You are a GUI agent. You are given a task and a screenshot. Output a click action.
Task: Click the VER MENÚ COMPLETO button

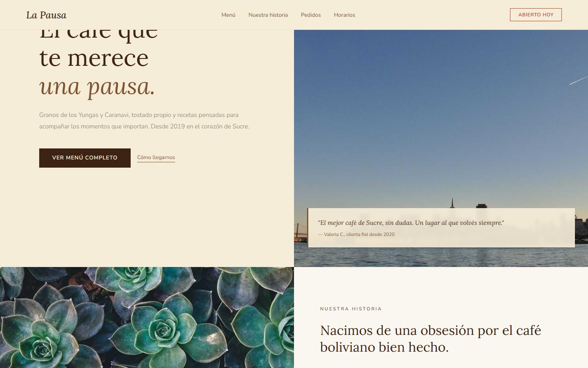click(x=85, y=158)
